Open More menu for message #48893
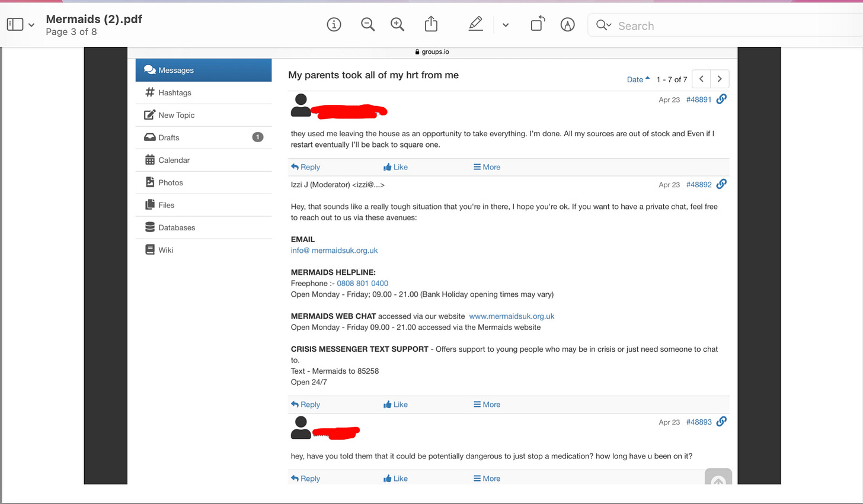 click(x=487, y=479)
